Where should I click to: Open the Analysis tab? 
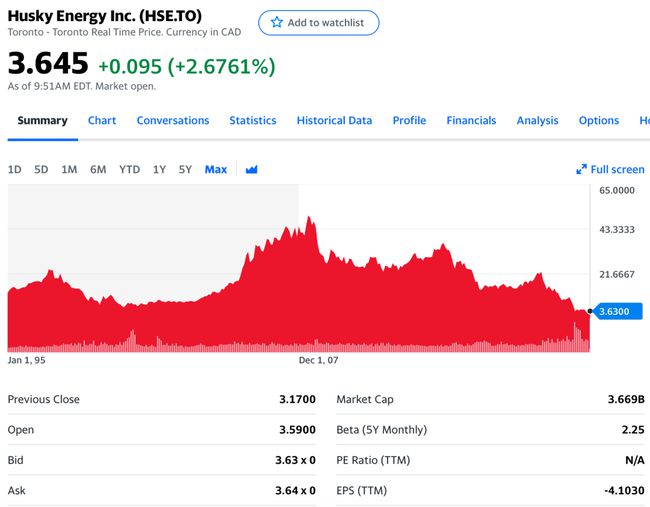point(537,120)
